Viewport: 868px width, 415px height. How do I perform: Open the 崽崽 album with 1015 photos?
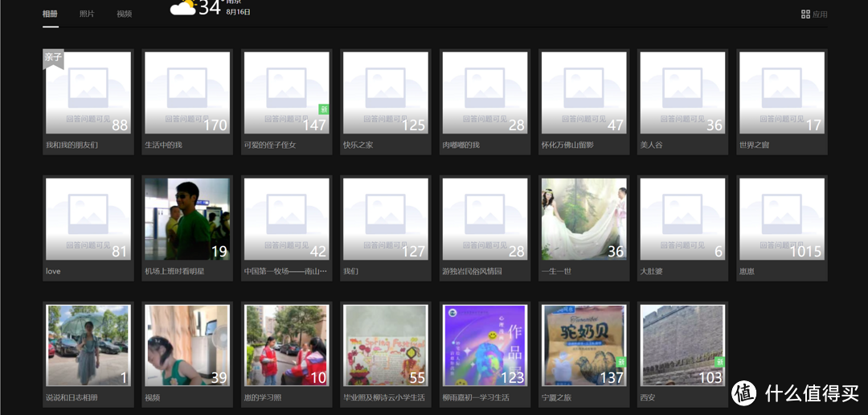781,219
